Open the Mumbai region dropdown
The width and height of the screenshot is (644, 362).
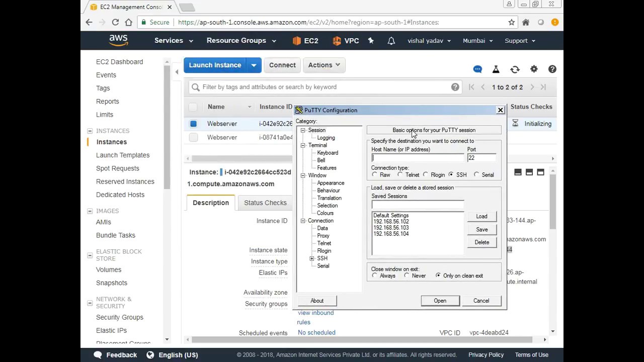(477, 41)
